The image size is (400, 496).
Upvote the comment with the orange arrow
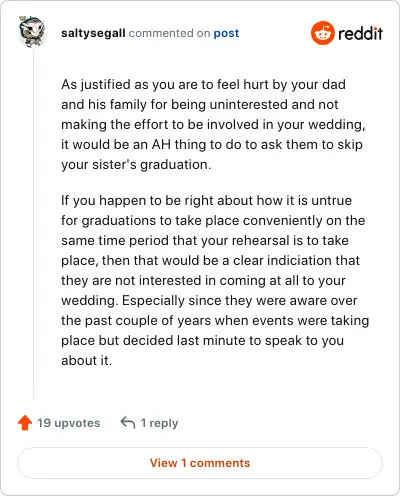pyautogui.click(x=25, y=423)
